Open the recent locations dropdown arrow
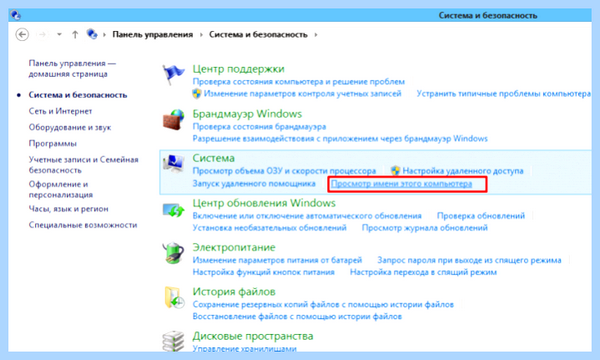Viewport: 600px width, 360px height. [59, 35]
